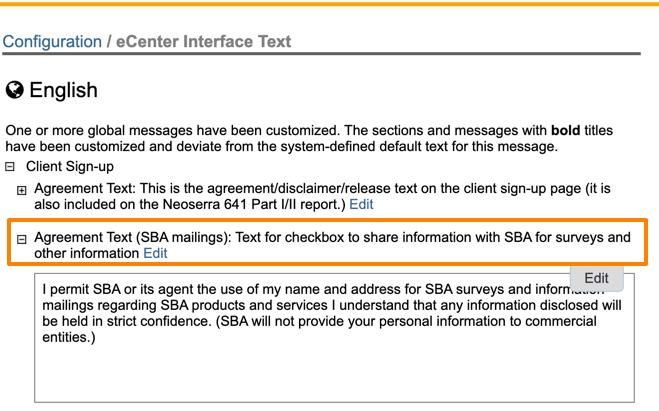The image size is (659, 411).
Task: Collapse the Agreement Text (SBA mailings) item
Action: point(22,239)
